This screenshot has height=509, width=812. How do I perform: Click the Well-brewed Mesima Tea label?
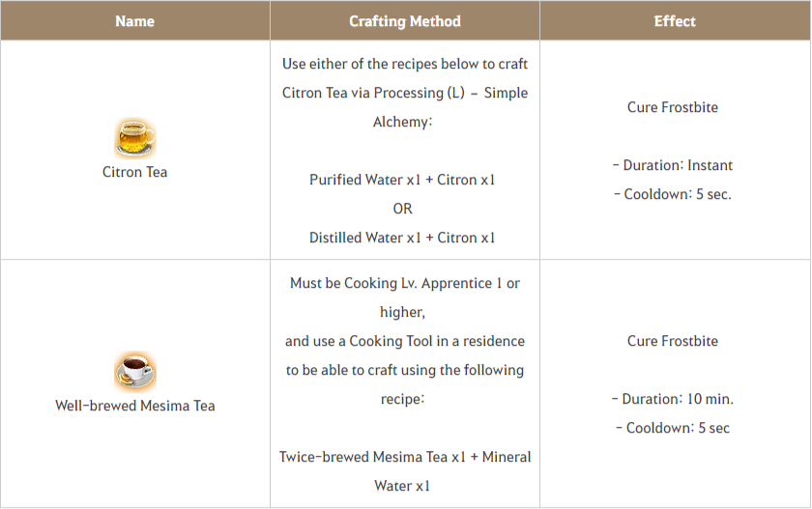134,406
